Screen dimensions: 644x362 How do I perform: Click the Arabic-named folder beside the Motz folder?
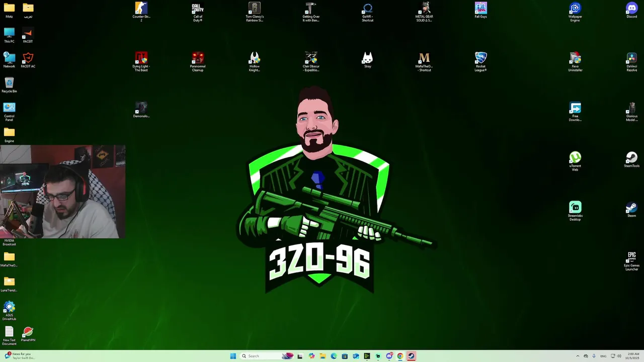[x=28, y=10]
